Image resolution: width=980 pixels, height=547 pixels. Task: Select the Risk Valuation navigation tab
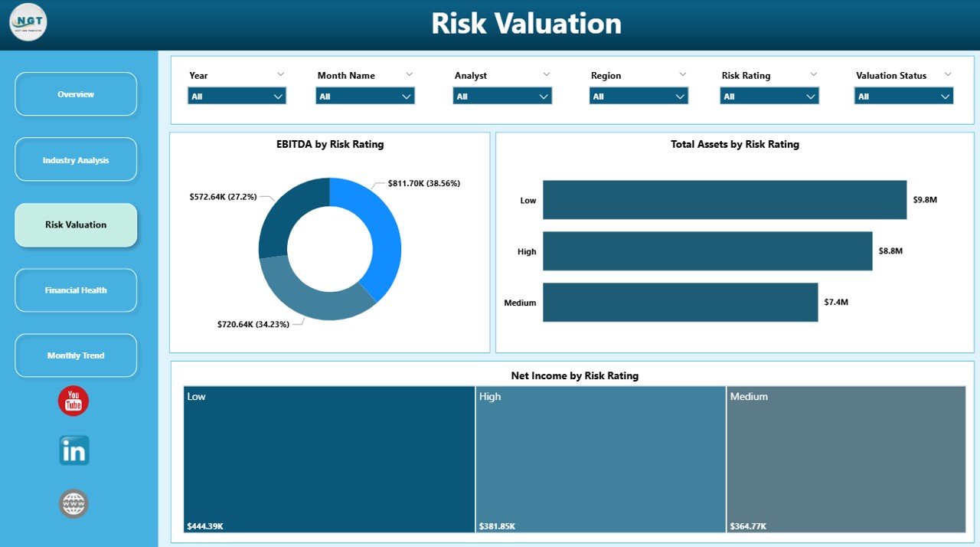[x=75, y=224]
